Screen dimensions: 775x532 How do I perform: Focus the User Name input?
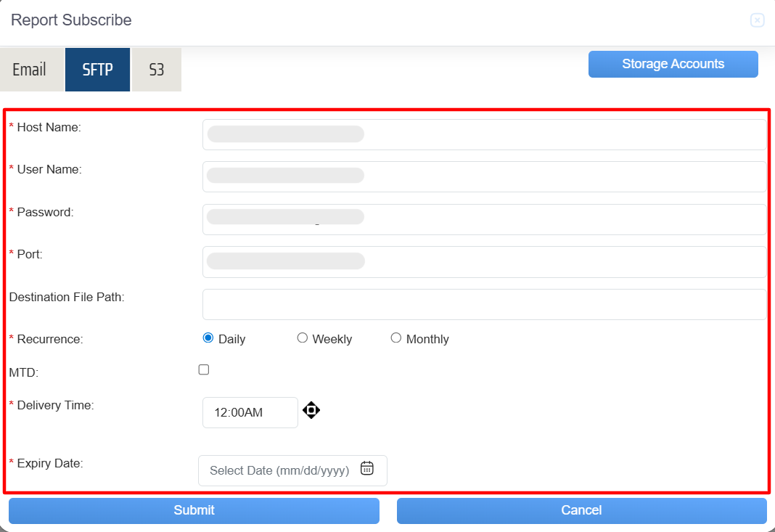click(484, 176)
